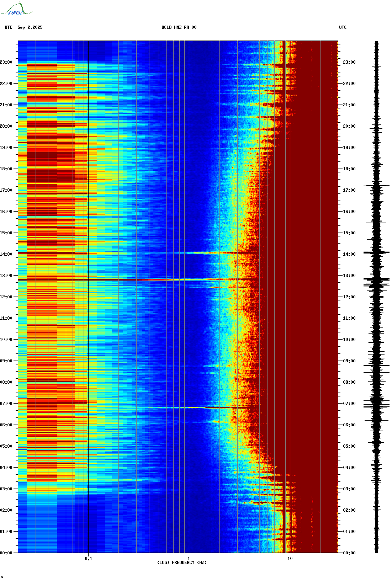This screenshot has height=581, width=392.
Task: Click the left axis '20:00' time label
Action: pos(6,126)
